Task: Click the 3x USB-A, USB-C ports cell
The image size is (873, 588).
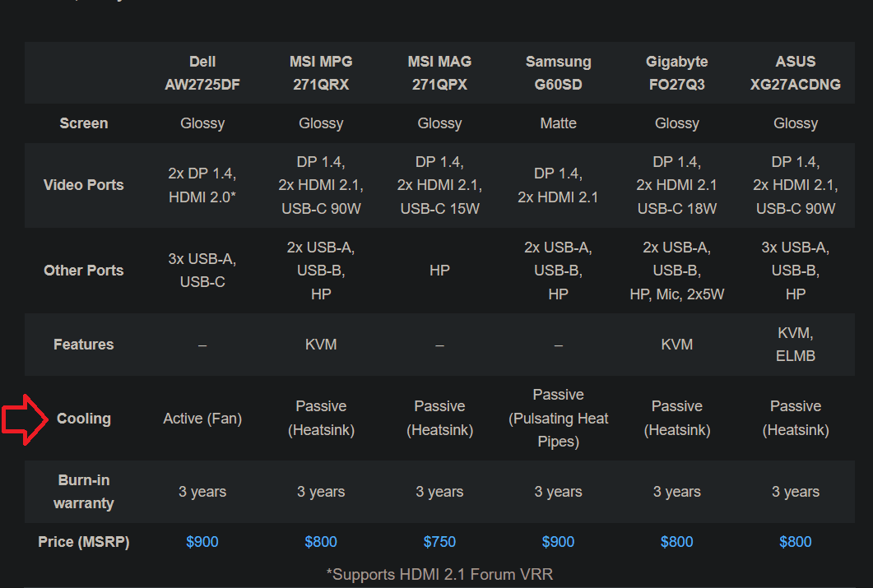Action: point(202,271)
